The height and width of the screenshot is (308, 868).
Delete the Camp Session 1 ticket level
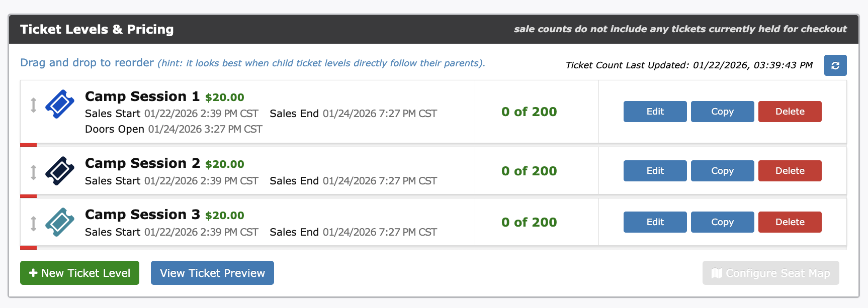790,112
